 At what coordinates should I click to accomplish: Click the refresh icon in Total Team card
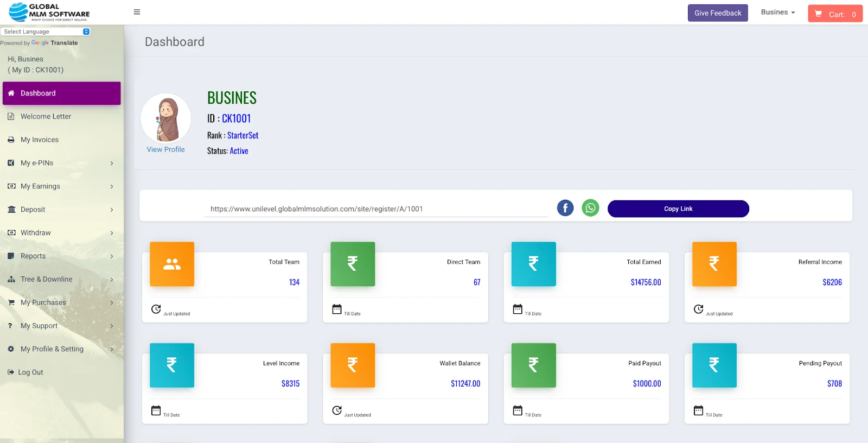[156, 309]
